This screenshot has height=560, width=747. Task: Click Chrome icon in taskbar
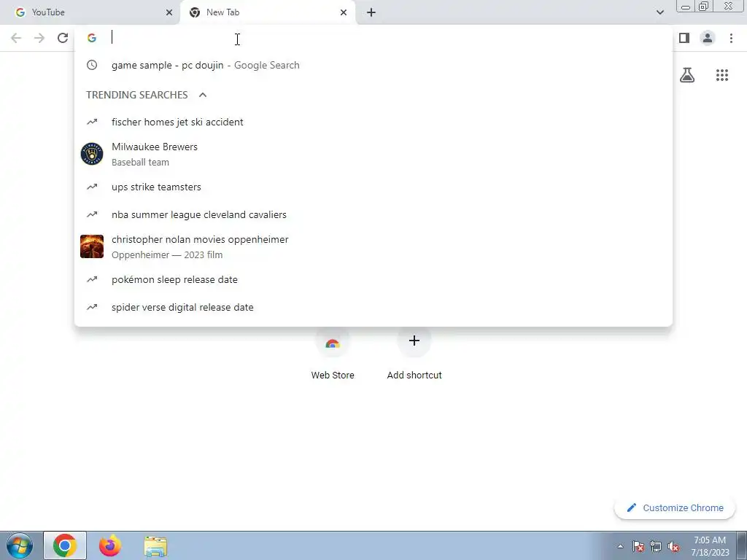tap(65, 545)
